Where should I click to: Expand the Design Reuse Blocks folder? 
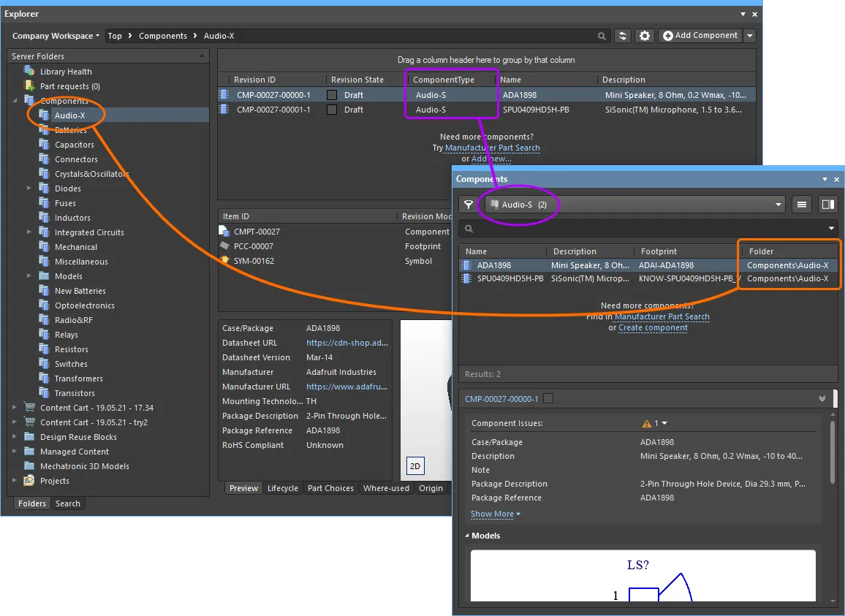pos(15,436)
